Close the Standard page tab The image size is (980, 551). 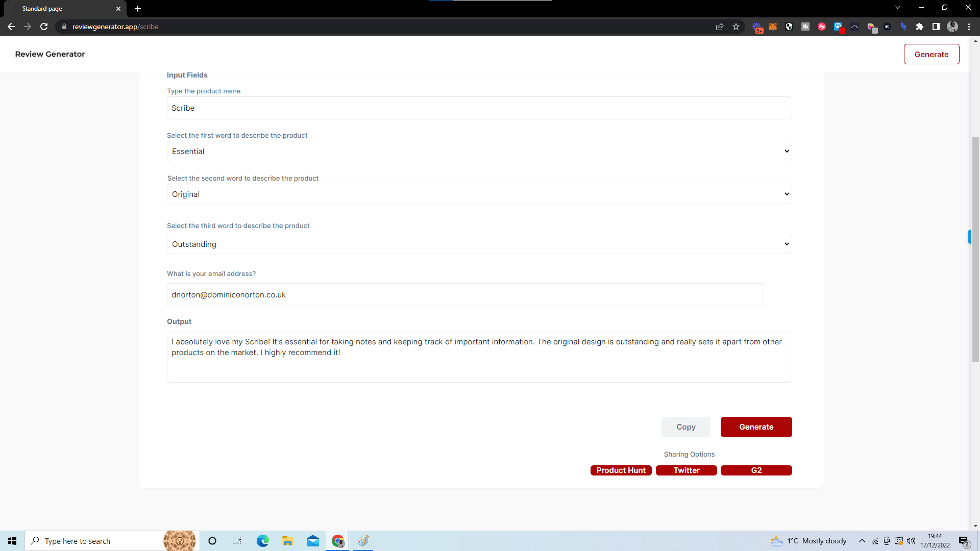click(118, 9)
